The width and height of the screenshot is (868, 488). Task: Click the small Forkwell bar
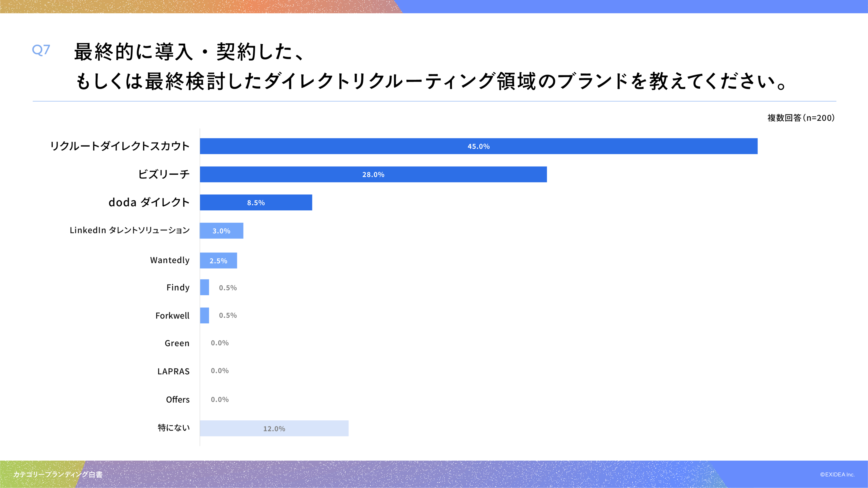coord(204,315)
